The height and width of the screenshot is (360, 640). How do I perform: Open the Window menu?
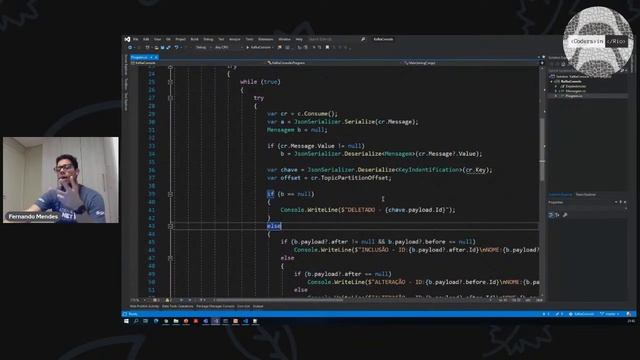pos(284,39)
